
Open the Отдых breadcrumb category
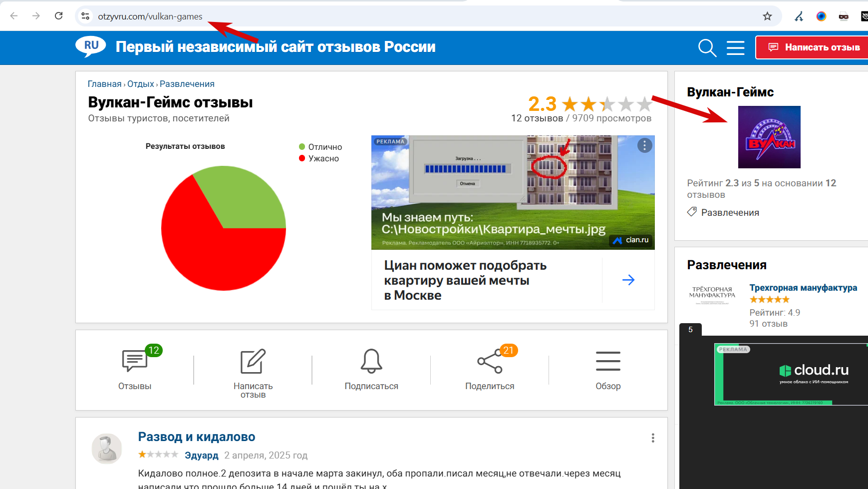click(141, 84)
